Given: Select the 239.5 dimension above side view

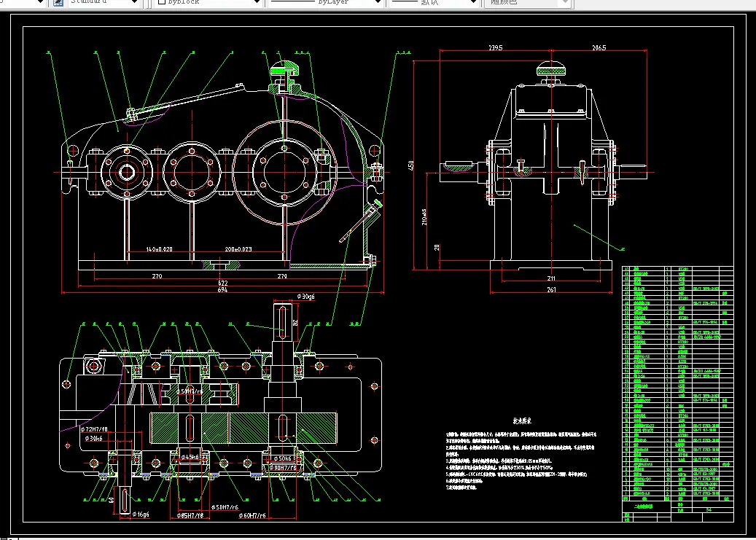Looking at the screenshot, I should [x=495, y=48].
